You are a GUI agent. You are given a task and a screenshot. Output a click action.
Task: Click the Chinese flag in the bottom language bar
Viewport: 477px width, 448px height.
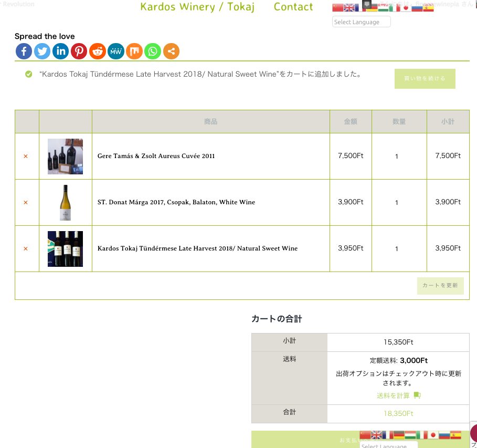pos(365,435)
